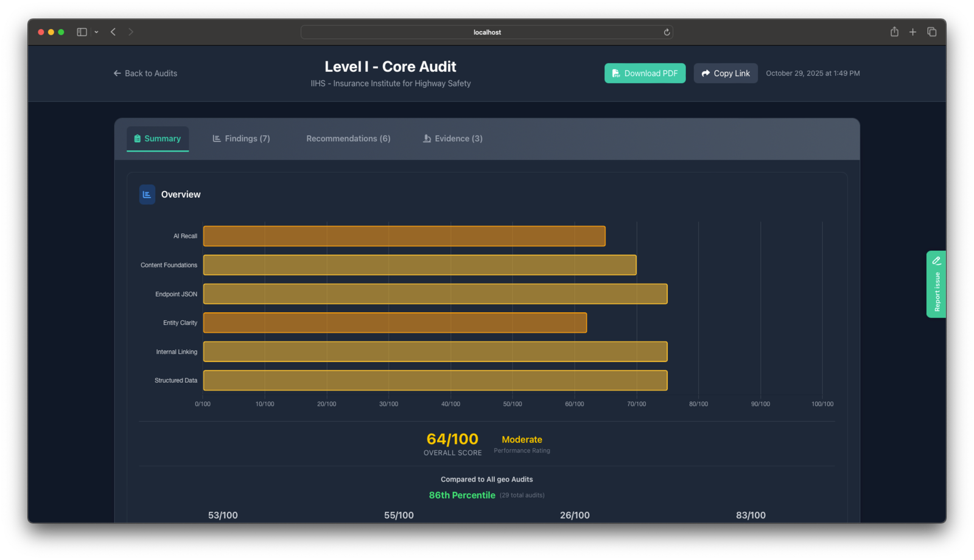974x560 pixels.
Task: Go back with browser back arrow
Action: click(113, 32)
